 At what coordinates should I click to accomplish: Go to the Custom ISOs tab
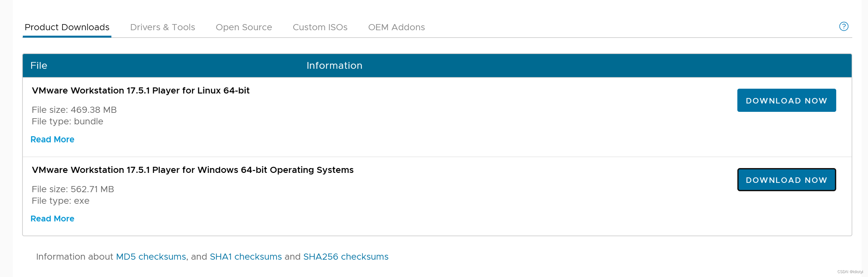click(320, 27)
